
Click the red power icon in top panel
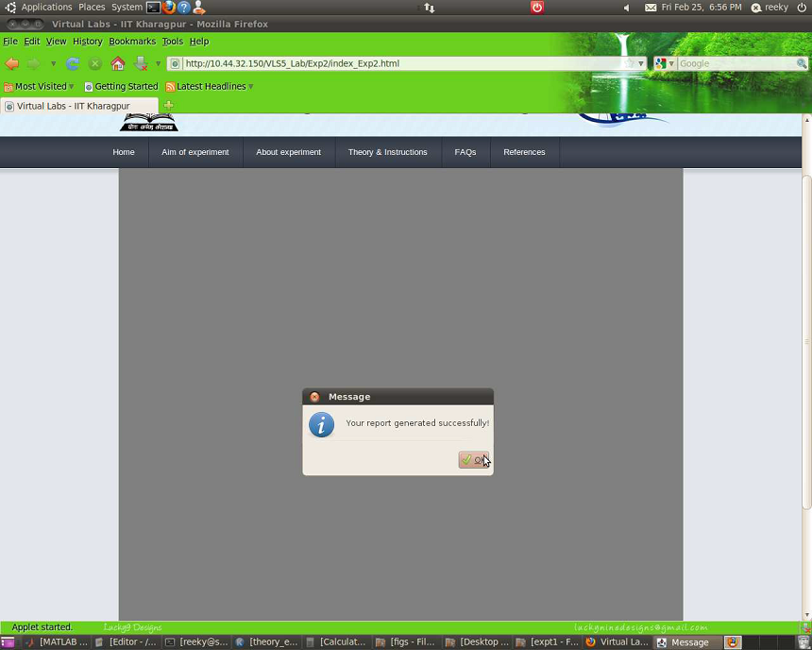click(x=536, y=8)
